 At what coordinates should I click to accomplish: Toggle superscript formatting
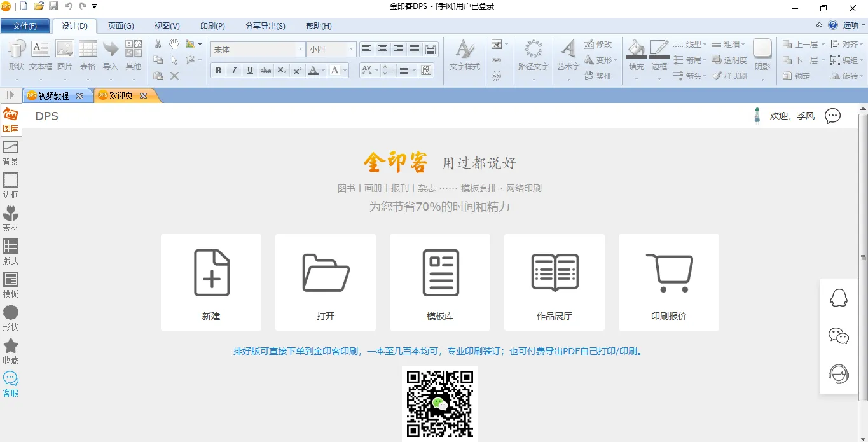pos(298,71)
